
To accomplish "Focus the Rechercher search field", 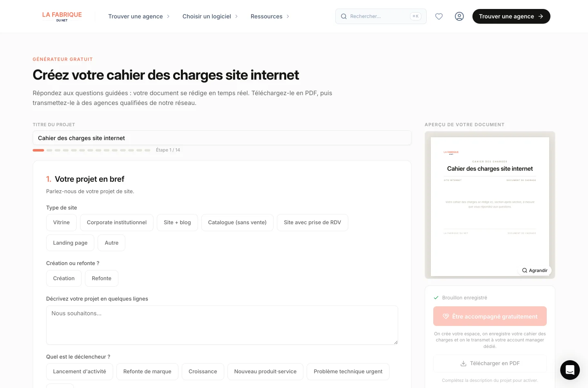I will point(381,16).
